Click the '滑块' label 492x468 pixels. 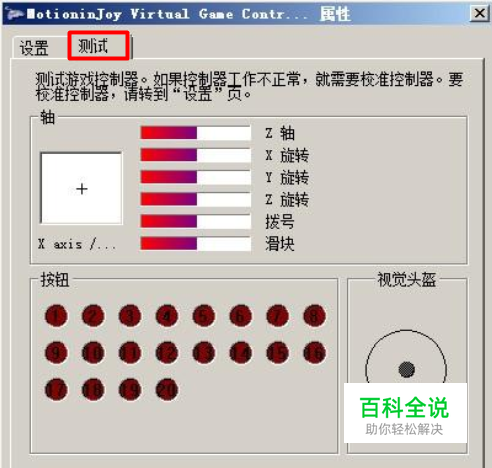(280, 244)
